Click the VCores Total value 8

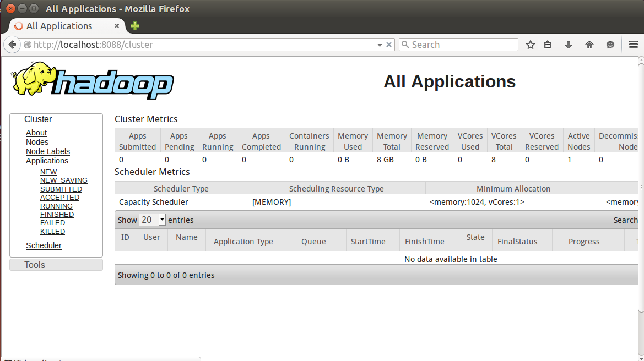pyautogui.click(x=493, y=160)
